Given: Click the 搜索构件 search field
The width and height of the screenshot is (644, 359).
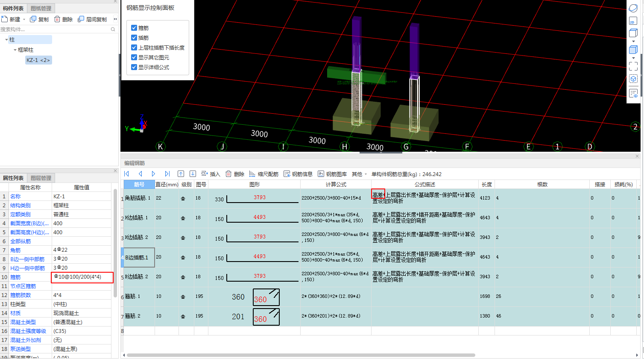Looking at the screenshot, I should 55,29.
